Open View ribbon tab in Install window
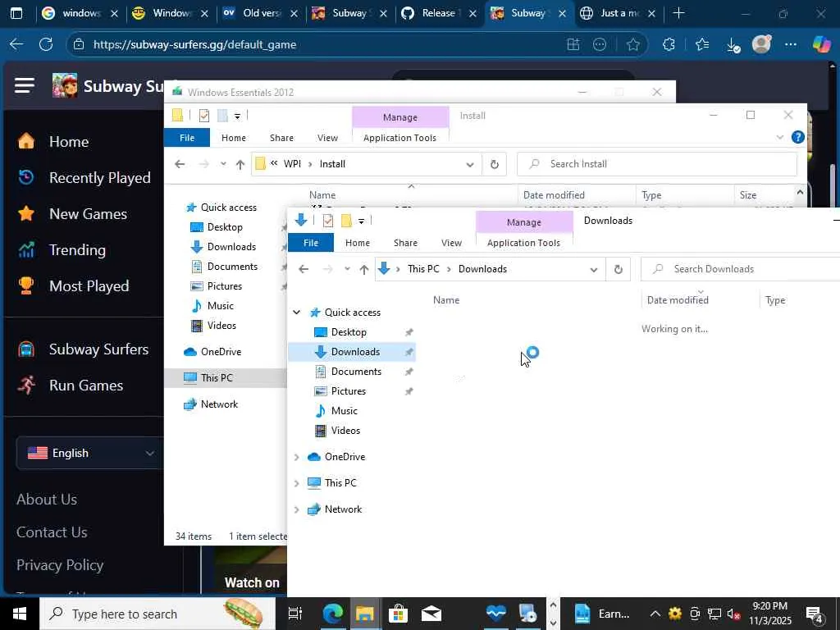 (x=327, y=138)
